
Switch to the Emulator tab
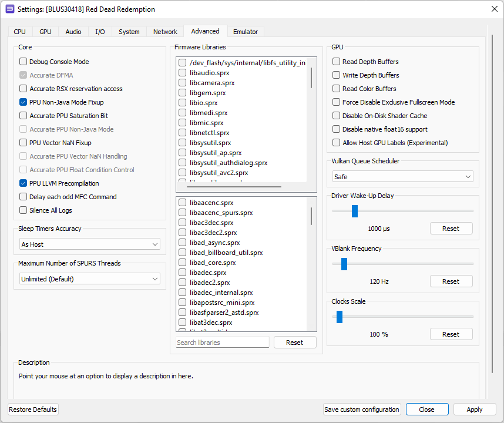(246, 31)
